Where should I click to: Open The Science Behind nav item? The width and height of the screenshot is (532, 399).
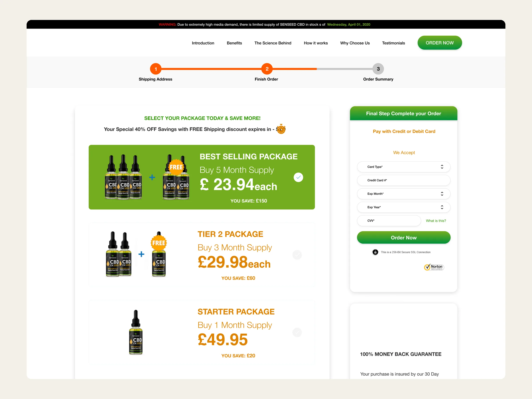click(x=273, y=43)
